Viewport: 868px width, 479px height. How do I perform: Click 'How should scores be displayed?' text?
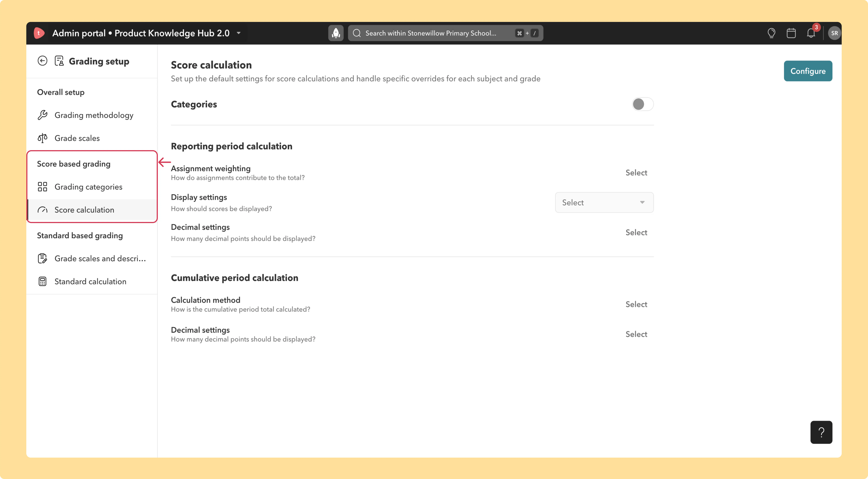pos(221,209)
